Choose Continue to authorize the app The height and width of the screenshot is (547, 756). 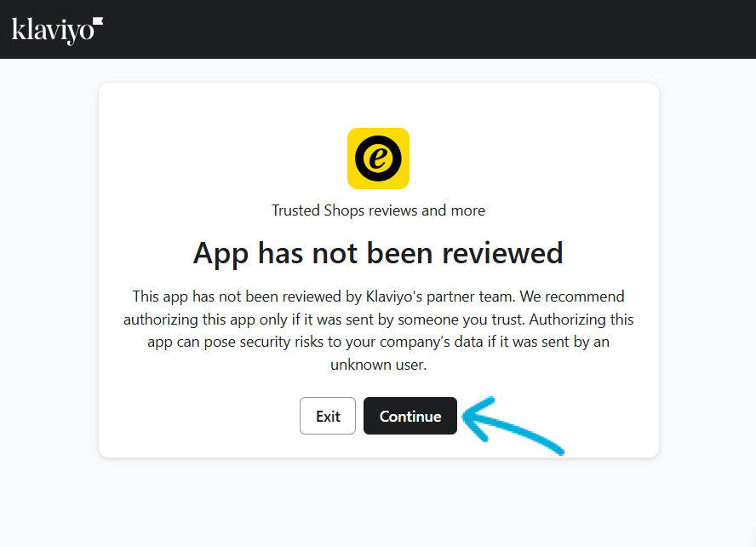(409, 416)
